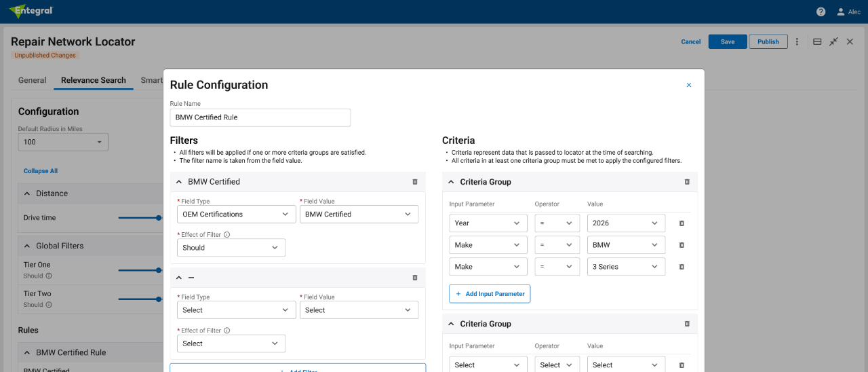The width and height of the screenshot is (868, 372).
Task: Show info icon beside Tier Two Should
Action: pyautogui.click(x=49, y=305)
